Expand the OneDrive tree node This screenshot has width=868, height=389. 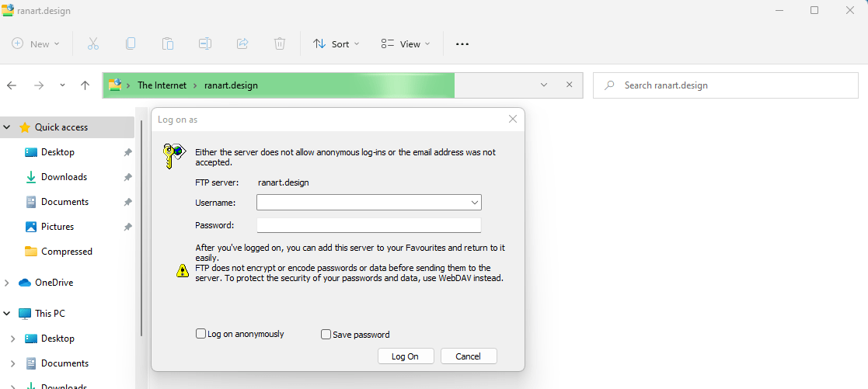7,283
